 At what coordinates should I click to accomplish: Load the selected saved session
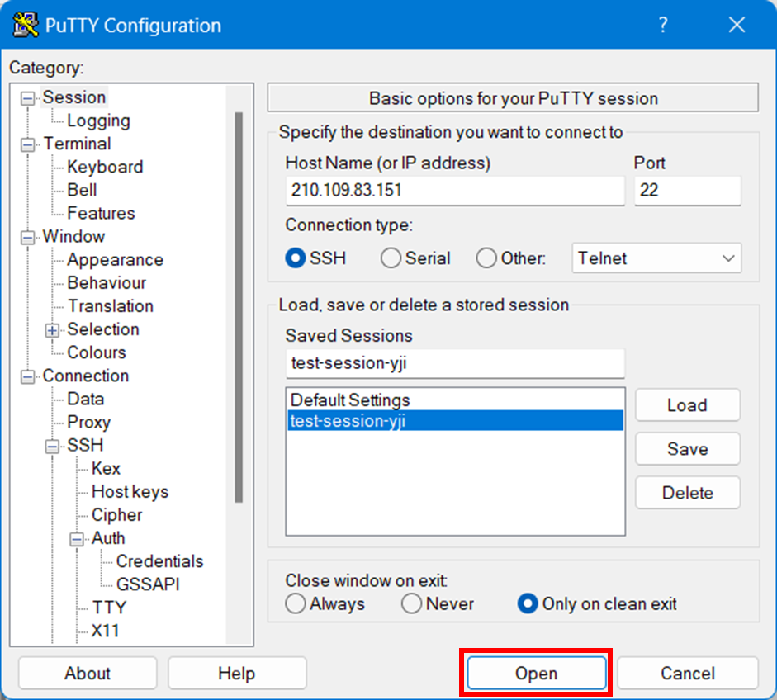click(687, 405)
